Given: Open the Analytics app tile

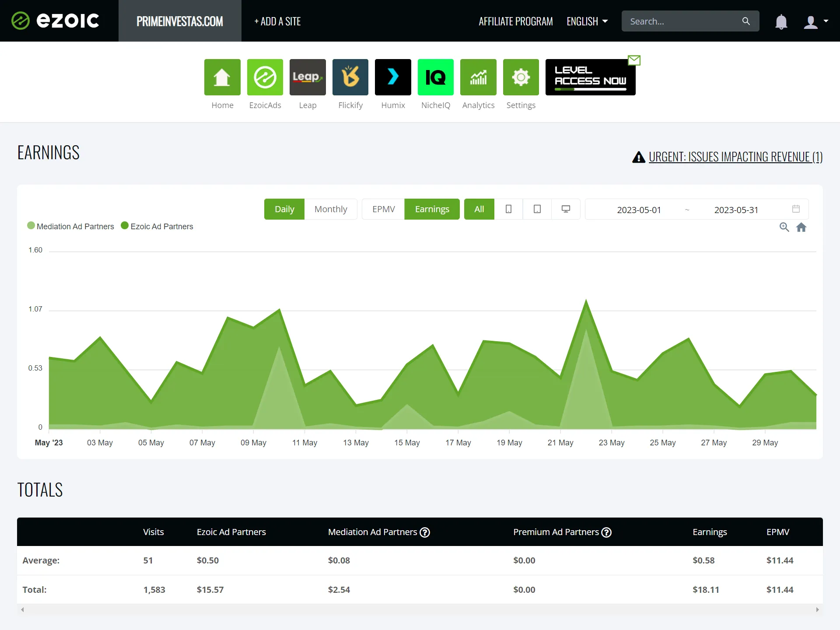Looking at the screenshot, I should pyautogui.click(x=478, y=77).
